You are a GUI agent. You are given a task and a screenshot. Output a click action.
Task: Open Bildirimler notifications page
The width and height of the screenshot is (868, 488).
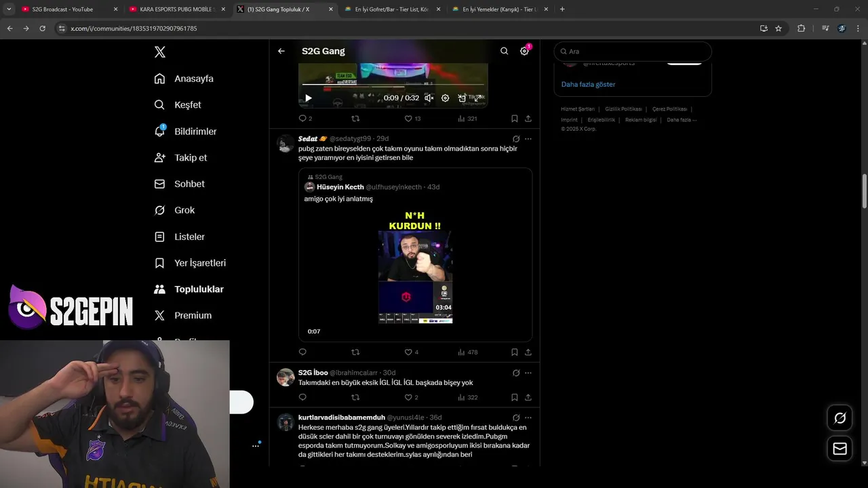(185, 131)
